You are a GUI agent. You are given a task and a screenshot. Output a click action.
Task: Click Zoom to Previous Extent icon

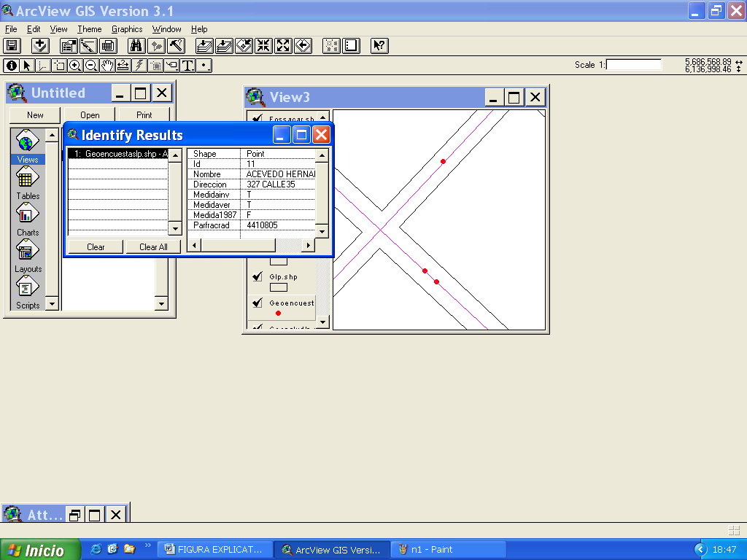[x=303, y=46]
